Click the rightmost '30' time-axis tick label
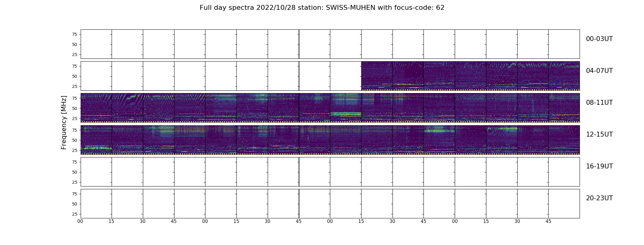 point(517,221)
